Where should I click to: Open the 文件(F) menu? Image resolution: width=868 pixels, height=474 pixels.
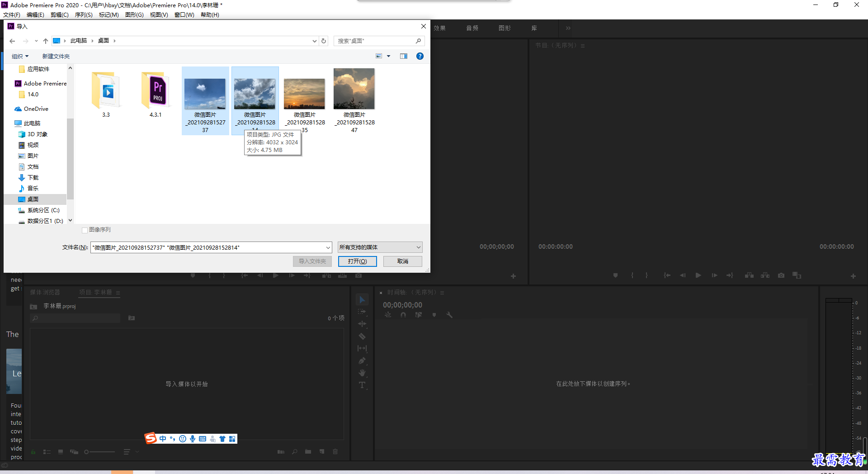[12, 15]
